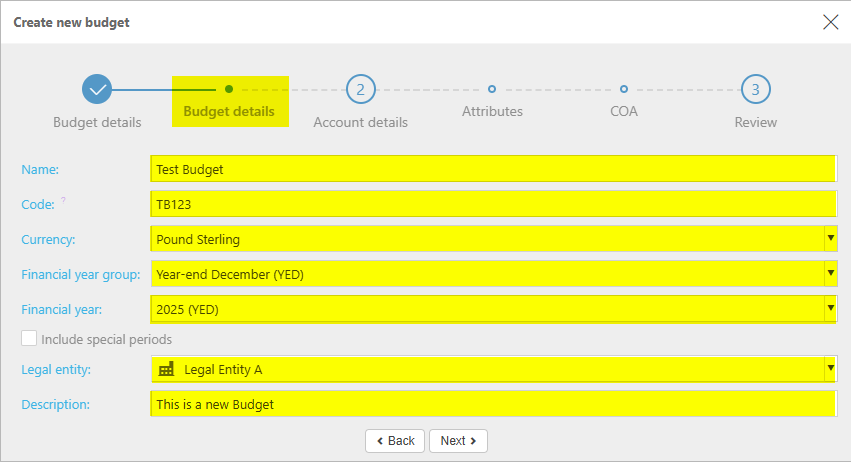Viewport: 851px width, 462px height.
Task: Click the step 2 Account details circle
Action: point(360,89)
